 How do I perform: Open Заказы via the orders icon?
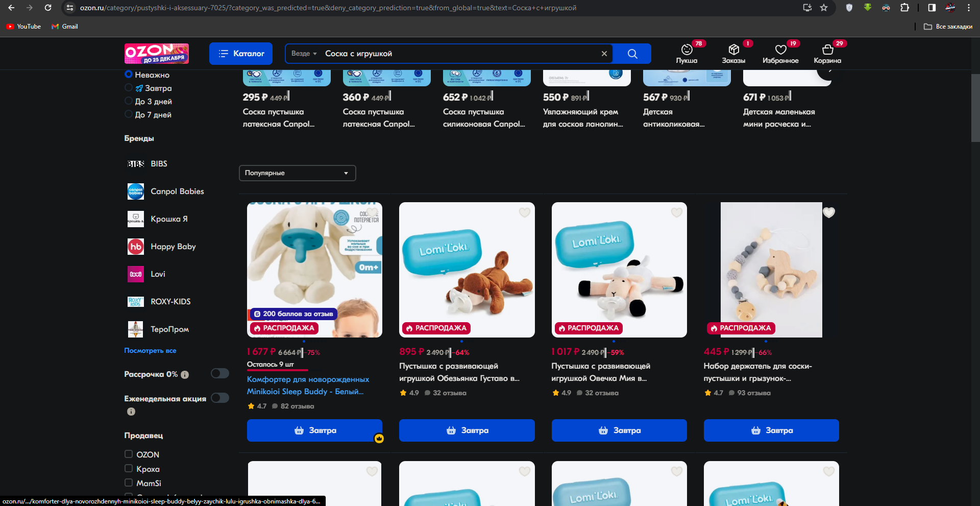click(734, 50)
